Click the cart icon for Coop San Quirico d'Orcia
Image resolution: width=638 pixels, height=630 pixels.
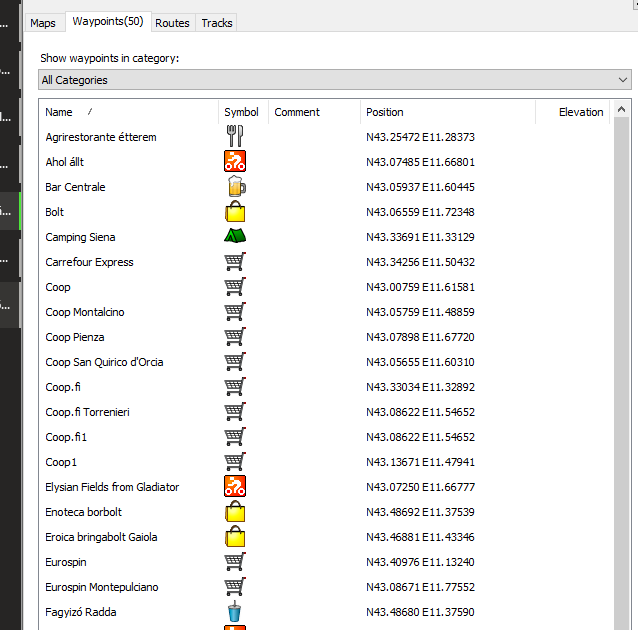(x=235, y=362)
